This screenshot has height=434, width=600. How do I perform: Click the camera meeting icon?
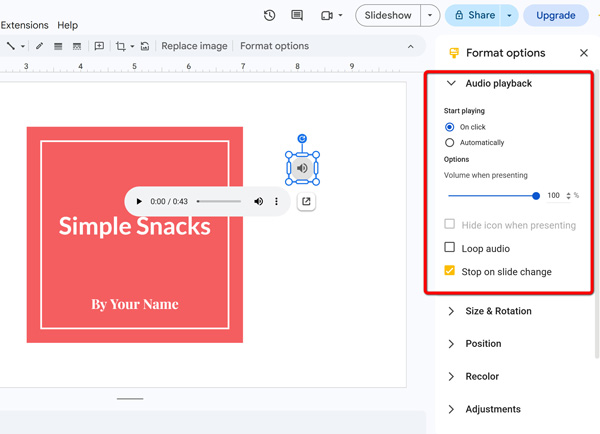(326, 16)
